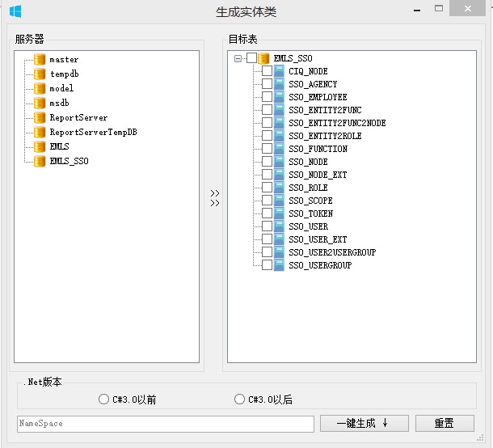Click the 一键生成 button
The width and height of the screenshot is (493, 448).
364,423
